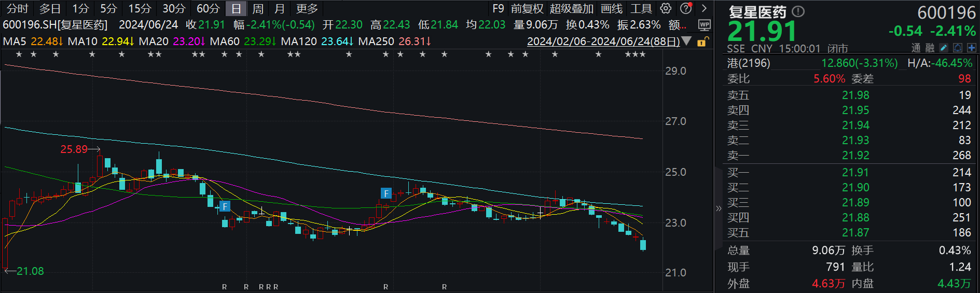Image resolution: width=980 pixels, height=293 pixels.
Task: Click the MA250 indicator label
Action: (376, 41)
